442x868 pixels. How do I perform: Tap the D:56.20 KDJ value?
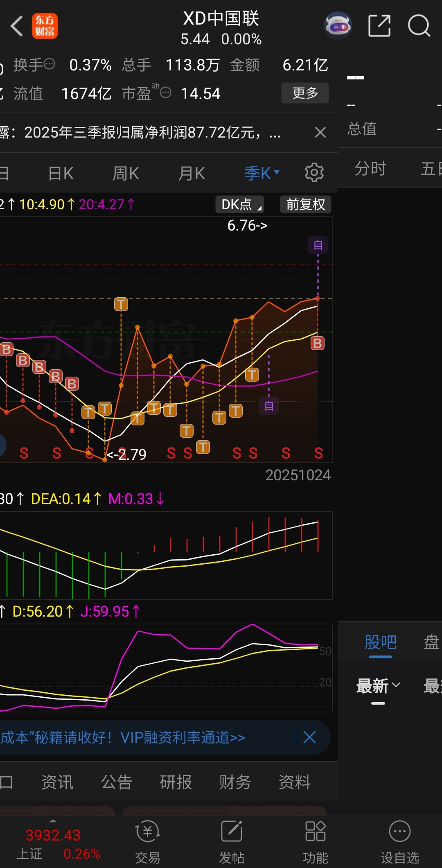click(43, 611)
